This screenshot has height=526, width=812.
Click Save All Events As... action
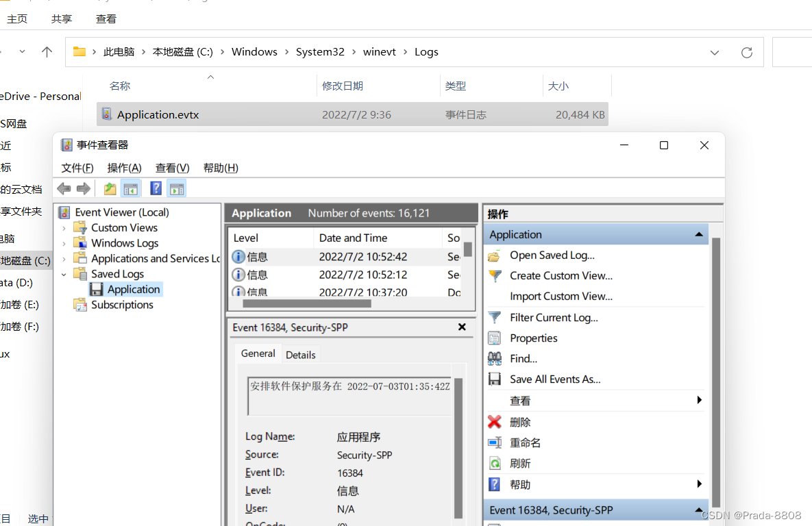[555, 379]
